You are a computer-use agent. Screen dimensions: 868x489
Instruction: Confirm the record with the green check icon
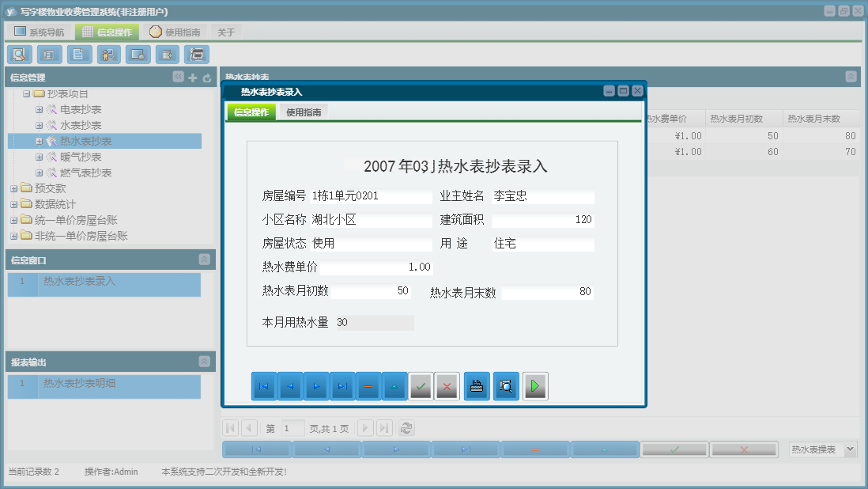[x=421, y=386]
